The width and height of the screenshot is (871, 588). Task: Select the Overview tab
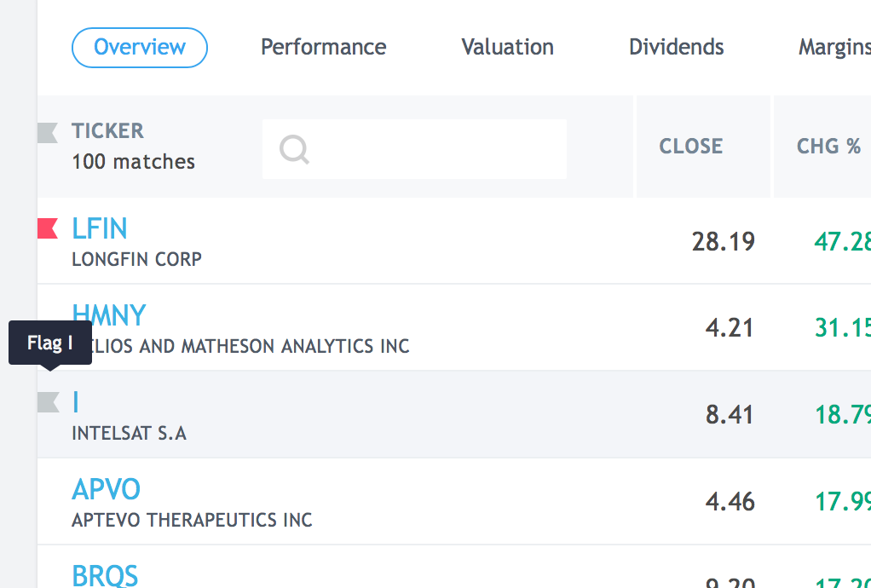click(x=140, y=48)
